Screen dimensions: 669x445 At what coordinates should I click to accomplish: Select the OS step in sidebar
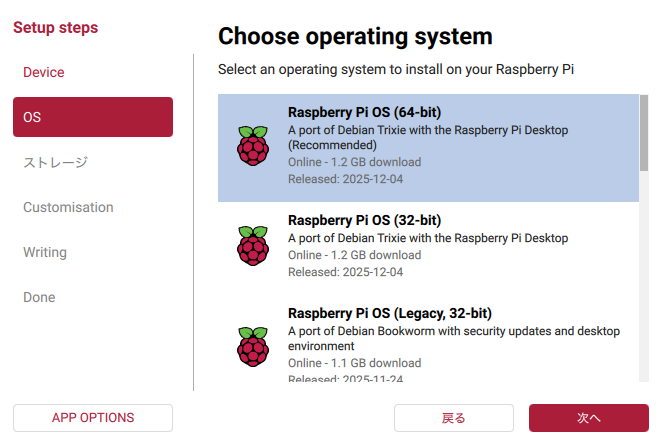click(92, 117)
